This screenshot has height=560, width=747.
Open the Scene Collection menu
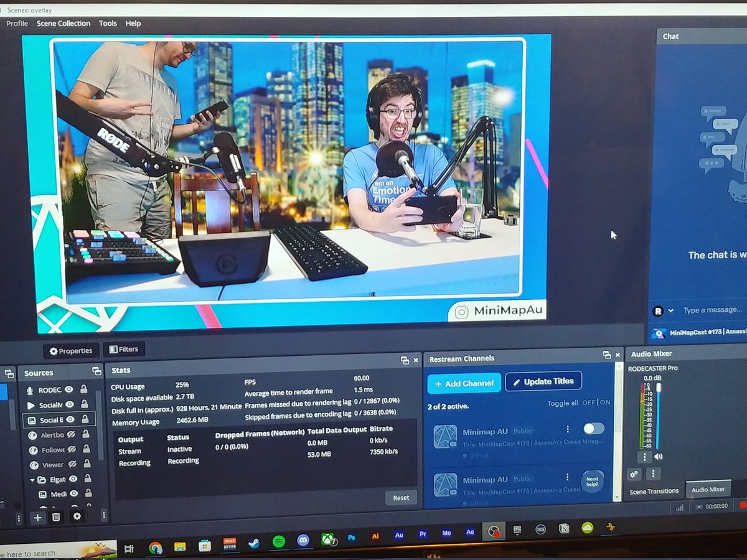pyautogui.click(x=63, y=24)
